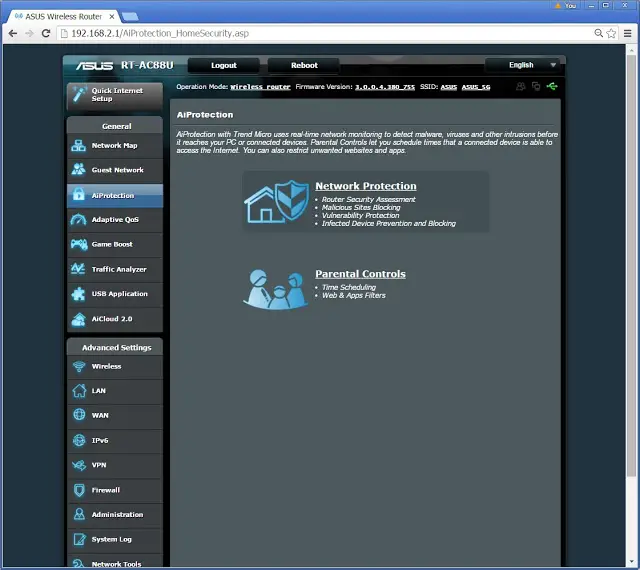The width and height of the screenshot is (640, 570).
Task: Click the AiProtection lock icon
Action: [x=78, y=195]
